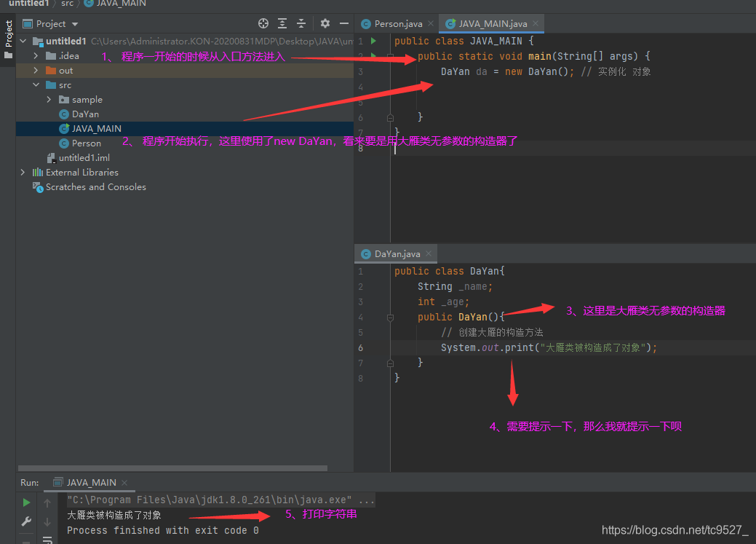Select untitled1.iml file
This screenshot has width=756, height=544.
pyautogui.click(x=78, y=158)
